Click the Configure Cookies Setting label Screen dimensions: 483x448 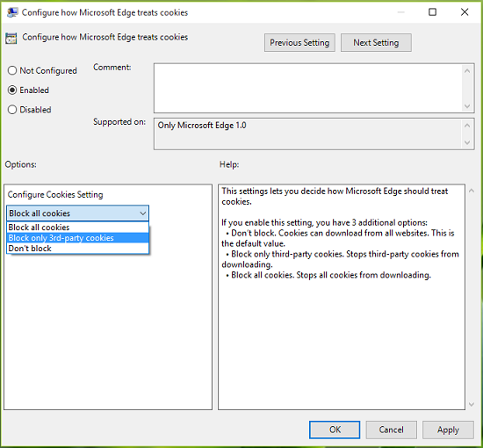click(x=55, y=195)
